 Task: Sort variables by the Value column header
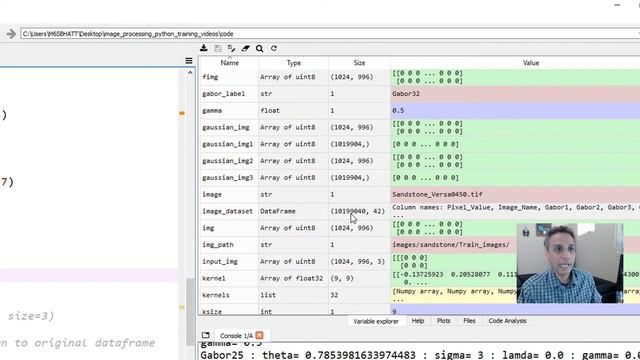click(531, 63)
